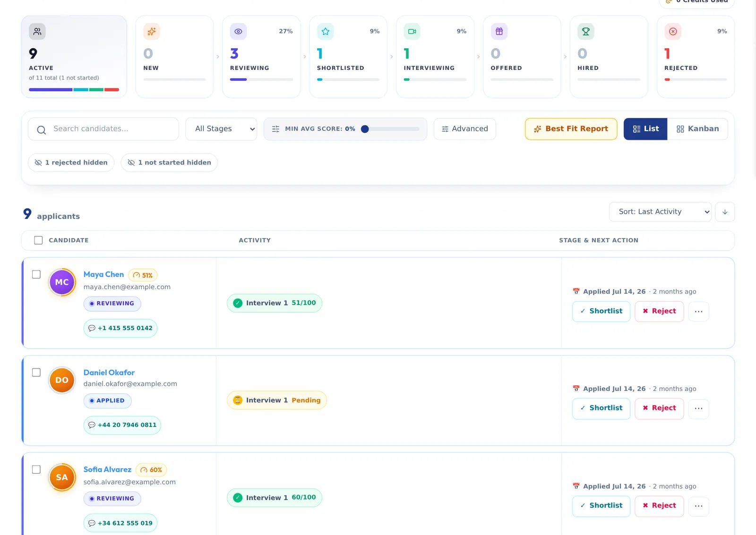756x535 pixels.
Task: Select all candidates with header checkbox
Action: (38, 240)
